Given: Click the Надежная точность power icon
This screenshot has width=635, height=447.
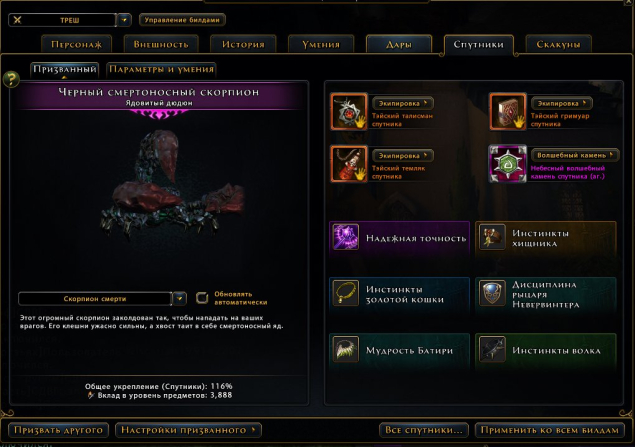Looking at the screenshot, I should (x=345, y=237).
